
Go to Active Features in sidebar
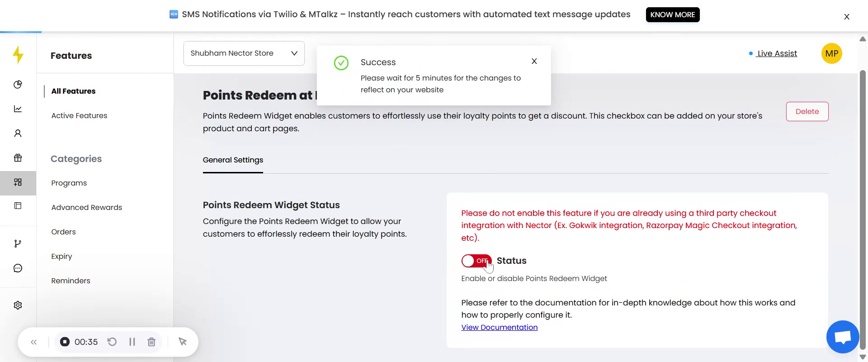(79, 116)
